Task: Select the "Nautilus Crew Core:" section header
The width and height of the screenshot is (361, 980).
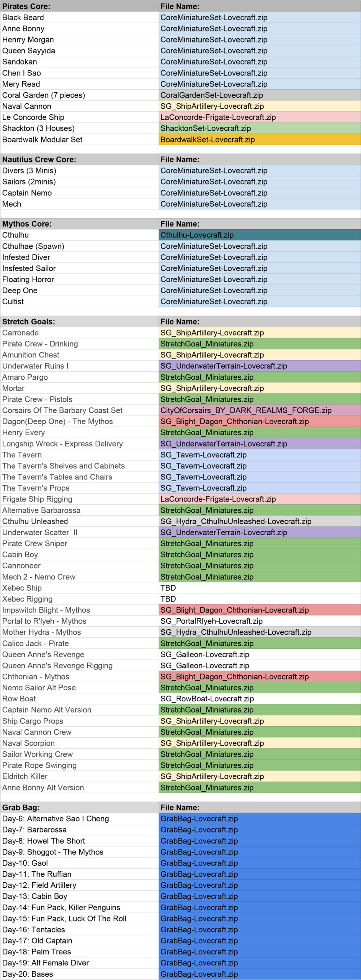Action: coord(80,160)
